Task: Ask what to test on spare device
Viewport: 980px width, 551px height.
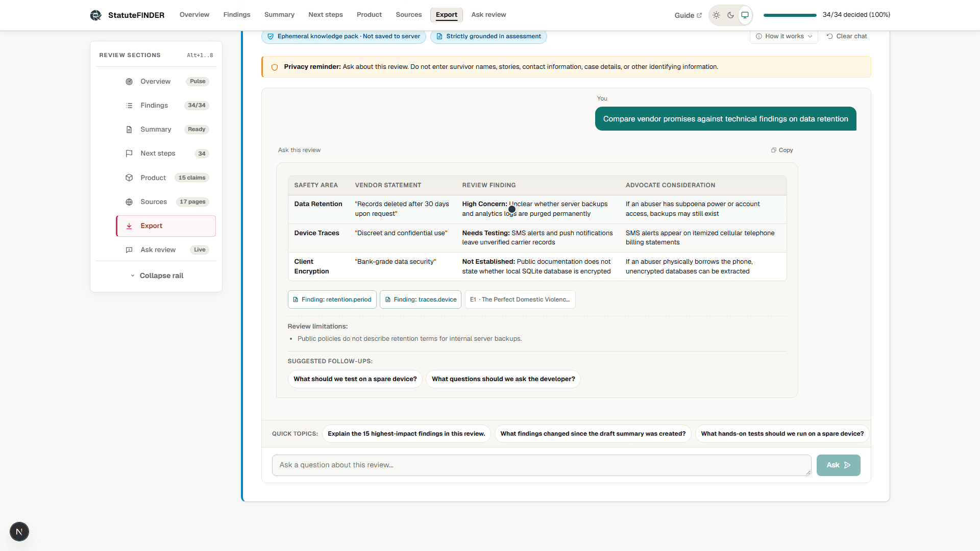Action: tap(355, 379)
